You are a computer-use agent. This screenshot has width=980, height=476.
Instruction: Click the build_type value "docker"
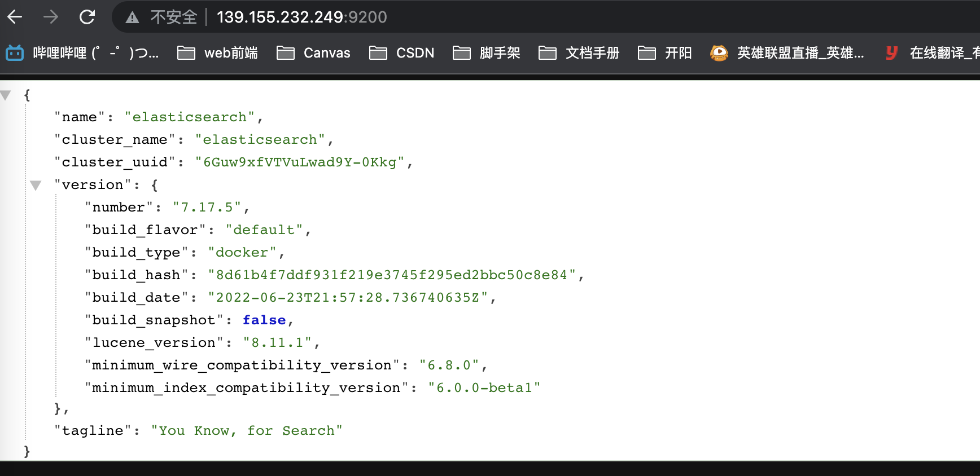point(242,253)
